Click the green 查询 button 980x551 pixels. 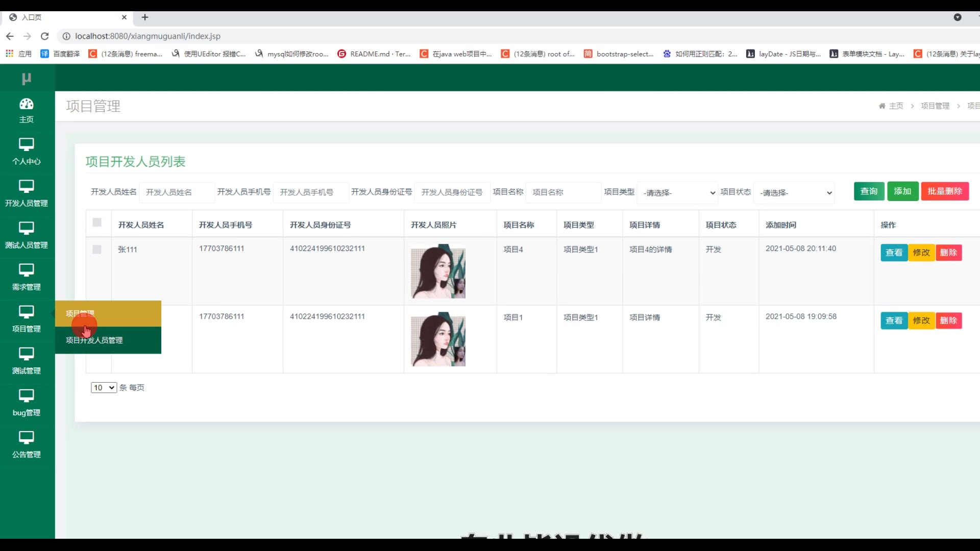pyautogui.click(x=869, y=191)
